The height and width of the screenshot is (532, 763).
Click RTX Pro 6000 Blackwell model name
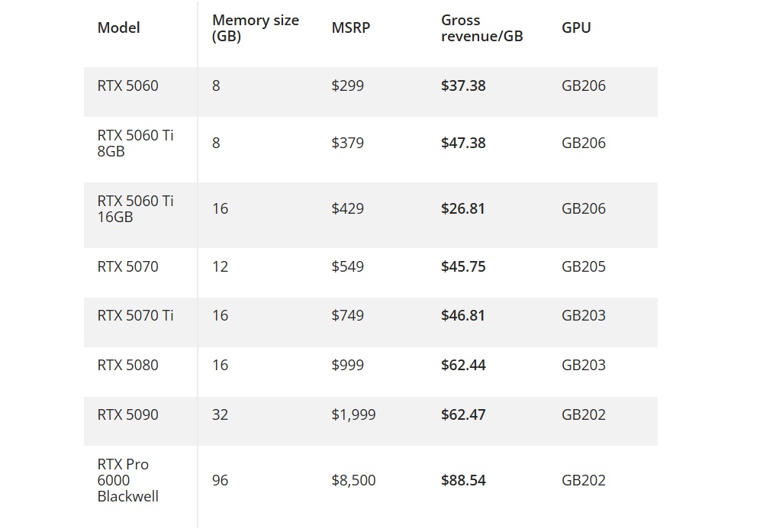point(128,480)
